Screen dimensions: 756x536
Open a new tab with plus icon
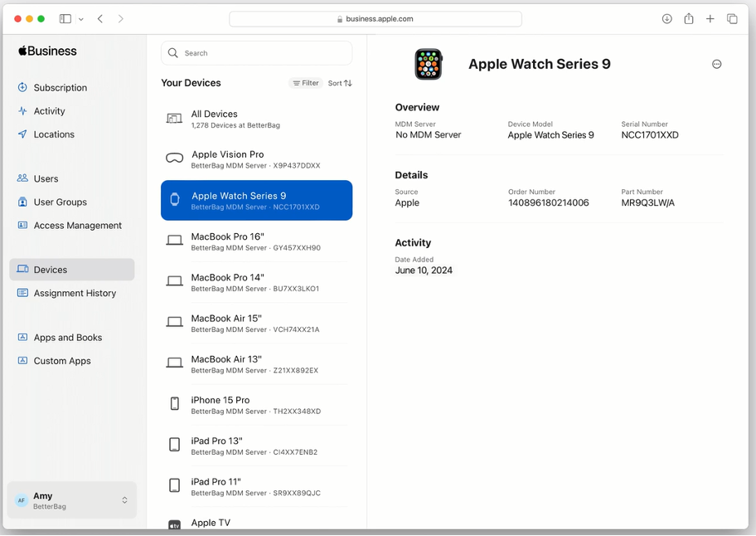(710, 19)
